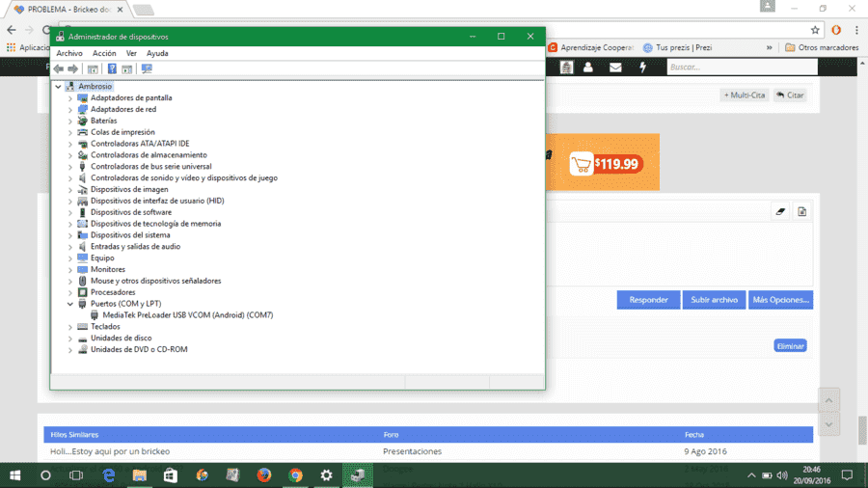
Task: Select the MediaTek PreLoader USB VCOM device icon
Action: pyautogui.click(x=95, y=314)
